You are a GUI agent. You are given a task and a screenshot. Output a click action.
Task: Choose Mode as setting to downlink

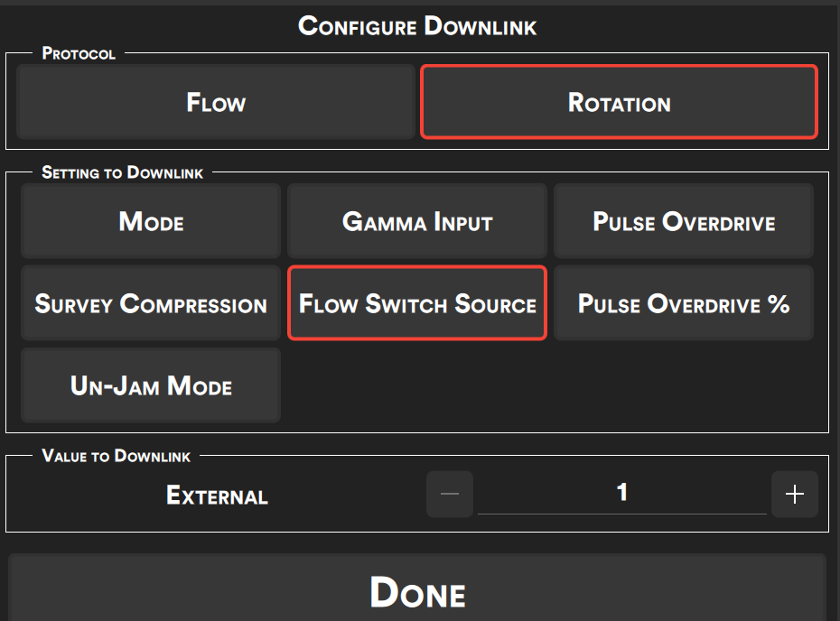pos(151,221)
